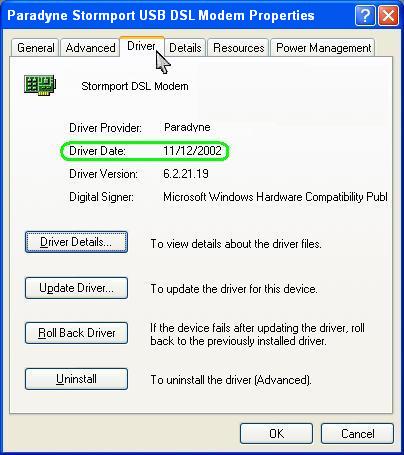Click the Roll Back Driver button
The height and width of the screenshot is (455, 404).
pos(76,333)
